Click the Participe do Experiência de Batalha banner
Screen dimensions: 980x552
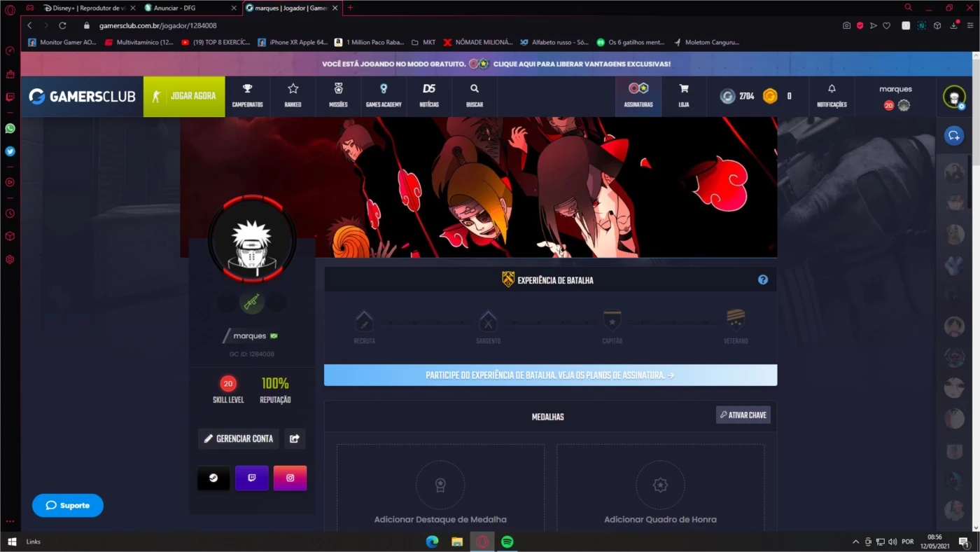(550, 375)
